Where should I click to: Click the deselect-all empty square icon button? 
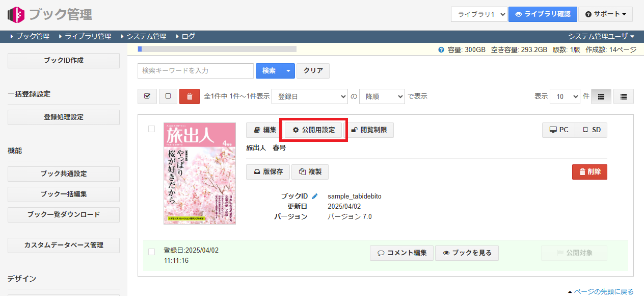168,96
